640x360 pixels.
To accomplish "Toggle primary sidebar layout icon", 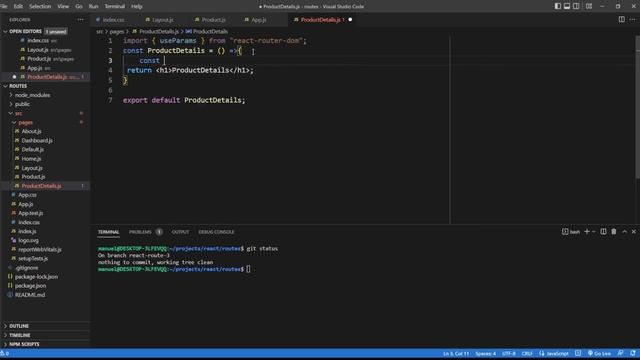I will coord(558,6).
